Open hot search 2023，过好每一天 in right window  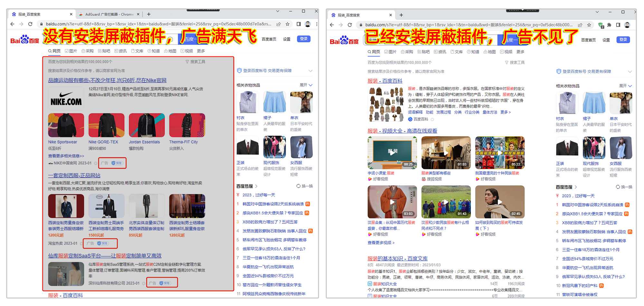click(578, 196)
